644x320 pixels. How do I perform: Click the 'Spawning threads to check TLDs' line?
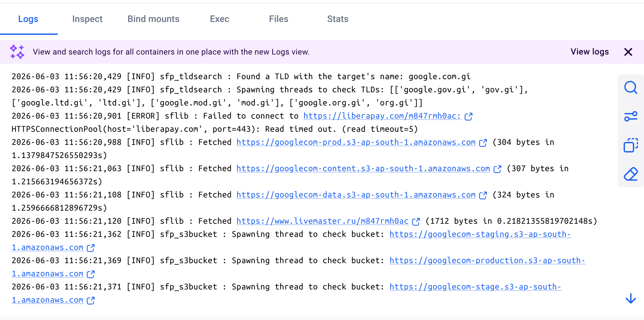270,96
